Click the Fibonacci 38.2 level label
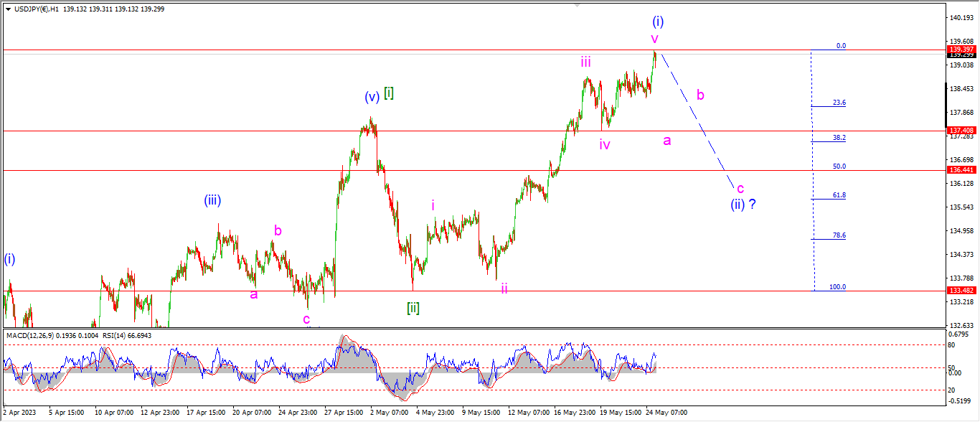The image size is (980, 422). click(839, 137)
